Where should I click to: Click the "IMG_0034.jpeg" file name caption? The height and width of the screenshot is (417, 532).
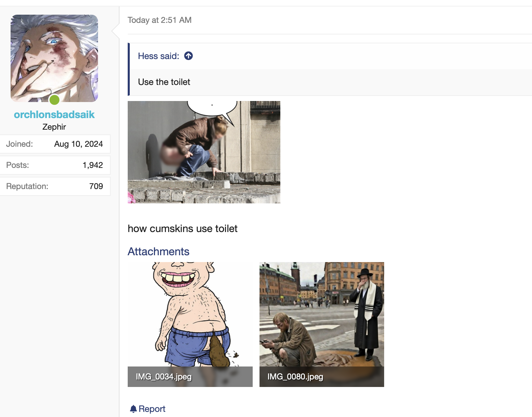pyautogui.click(x=164, y=377)
